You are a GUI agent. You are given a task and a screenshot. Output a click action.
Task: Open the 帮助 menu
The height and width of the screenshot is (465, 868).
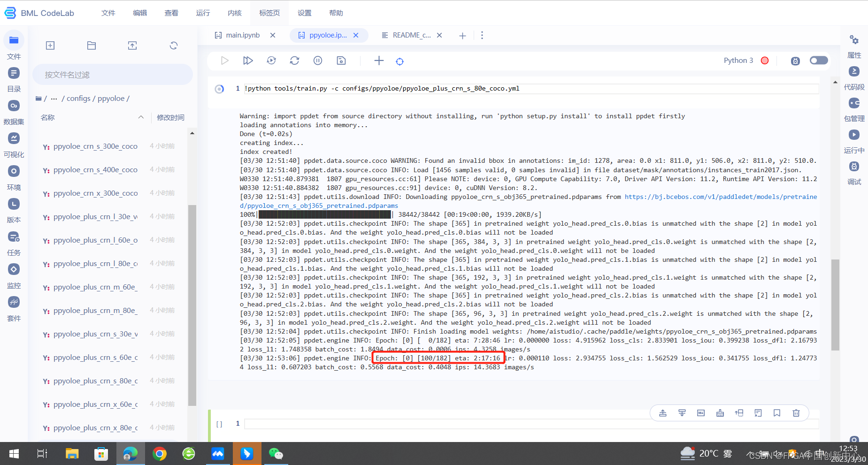coord(336,13)
